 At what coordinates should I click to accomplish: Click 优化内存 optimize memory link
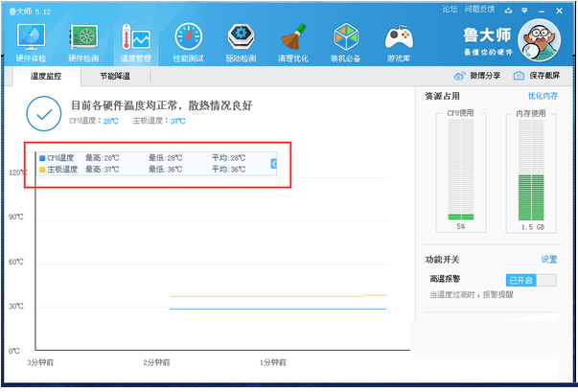[543, 96]
